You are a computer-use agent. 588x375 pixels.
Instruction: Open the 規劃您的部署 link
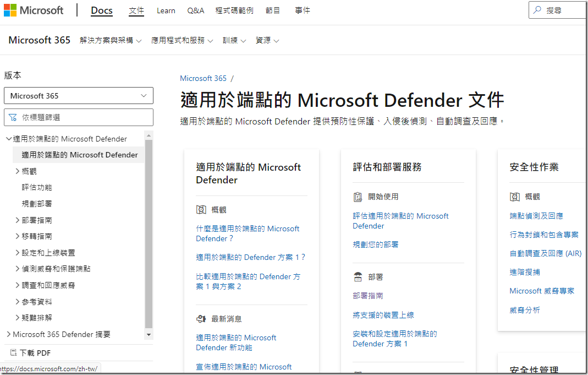tap(375, 244)
